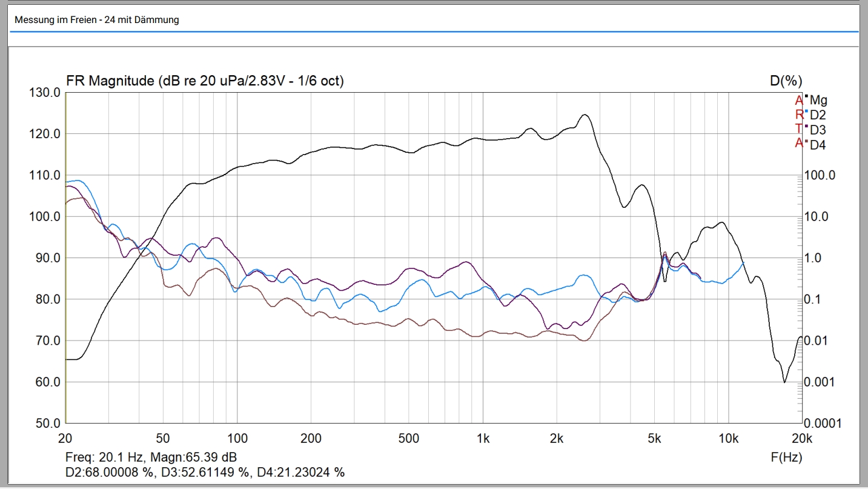
Task: Click the 'D2:68.00008 %' distortion readout
Action: (x=109, y=472)
